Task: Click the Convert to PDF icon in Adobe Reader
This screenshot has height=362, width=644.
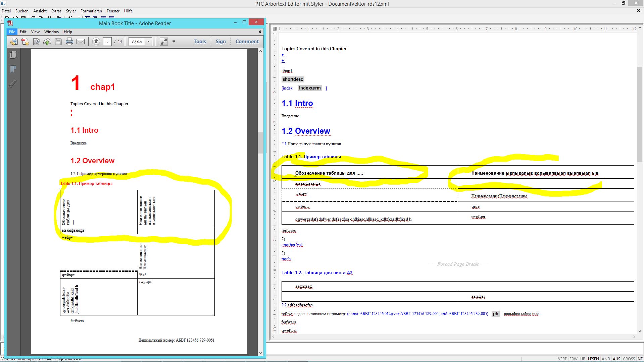Action: (25, 42)
